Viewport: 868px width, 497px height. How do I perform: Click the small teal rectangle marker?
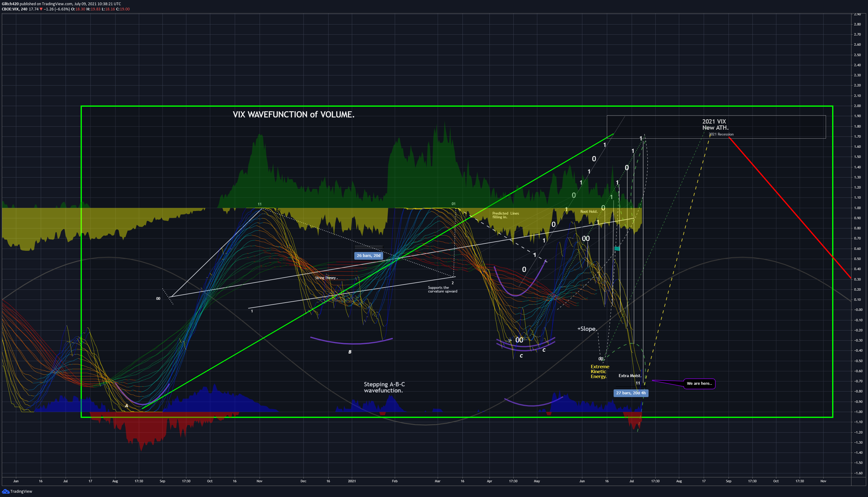click(617, 249)
